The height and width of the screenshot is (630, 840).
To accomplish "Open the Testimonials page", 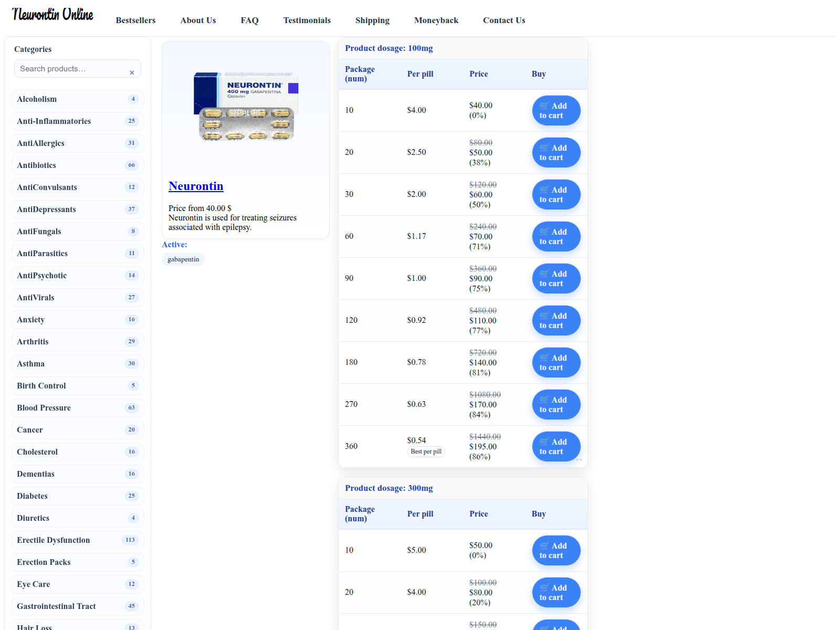I will coord(307,20).
